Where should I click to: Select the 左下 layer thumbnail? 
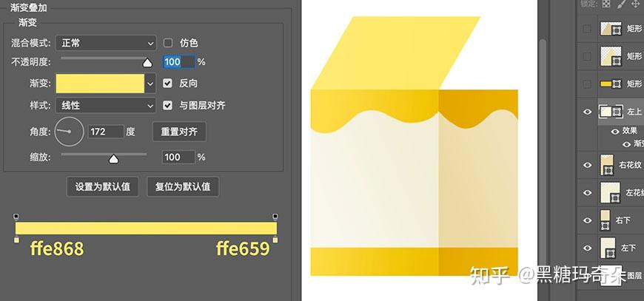607,248
